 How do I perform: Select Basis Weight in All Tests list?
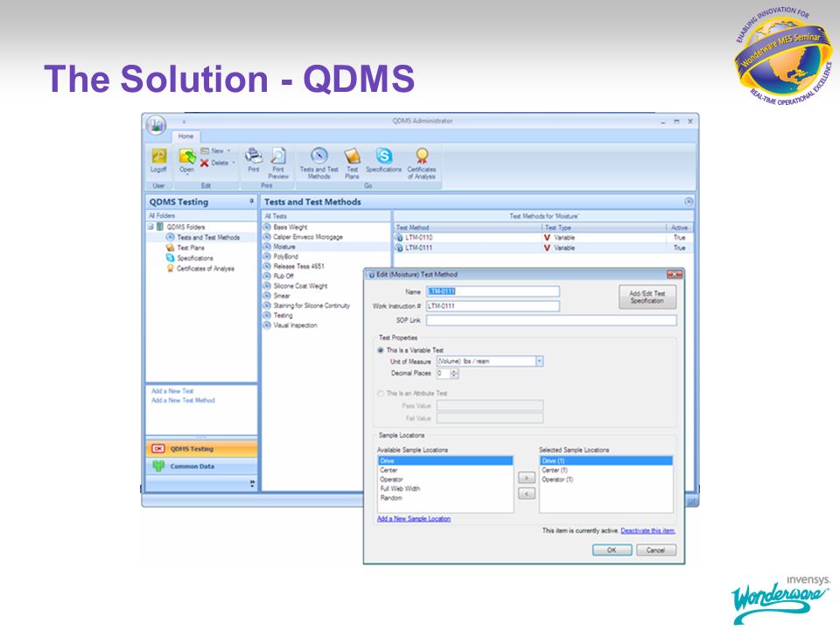click(x=290, y=227)
